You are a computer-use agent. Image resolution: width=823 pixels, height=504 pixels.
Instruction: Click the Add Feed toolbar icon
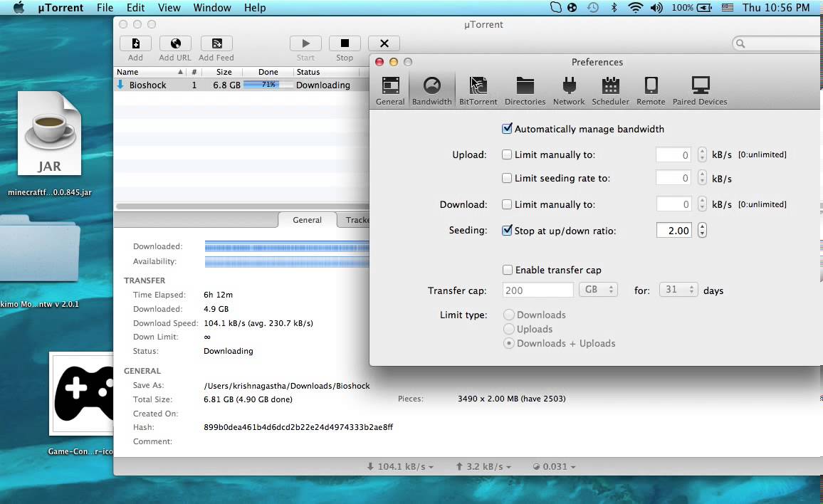216,43
